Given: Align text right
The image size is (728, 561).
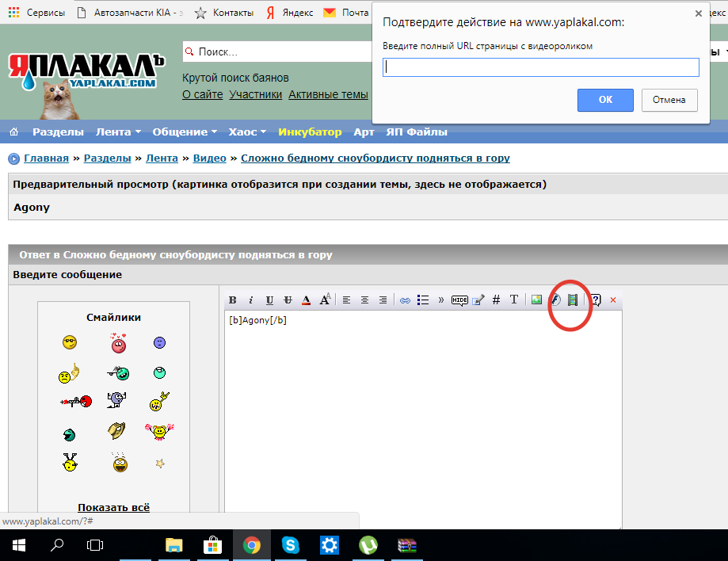Looking at the screenshot, I should tap(383, 300).
